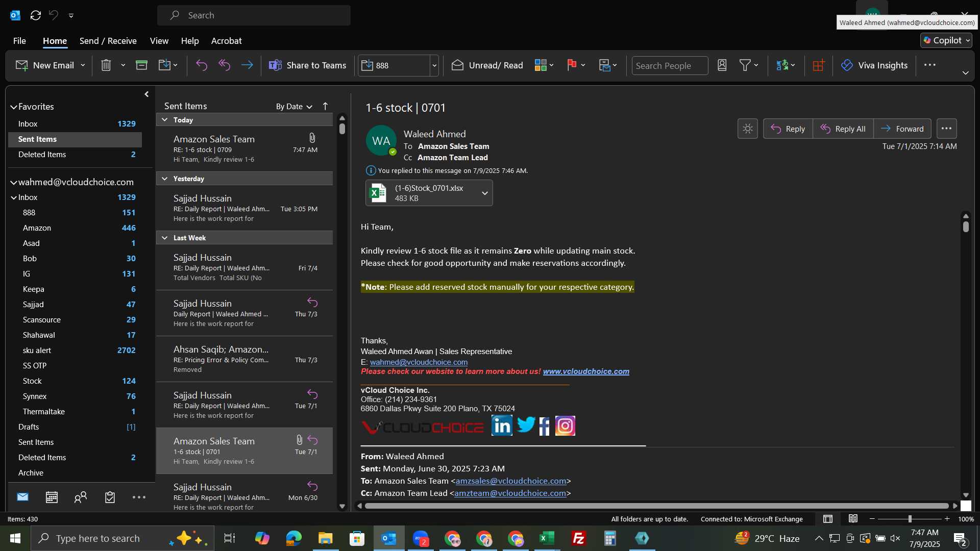Open the www.vcloudchoice.com website link
The image size is (980, 551).
(x=586, y=371)
